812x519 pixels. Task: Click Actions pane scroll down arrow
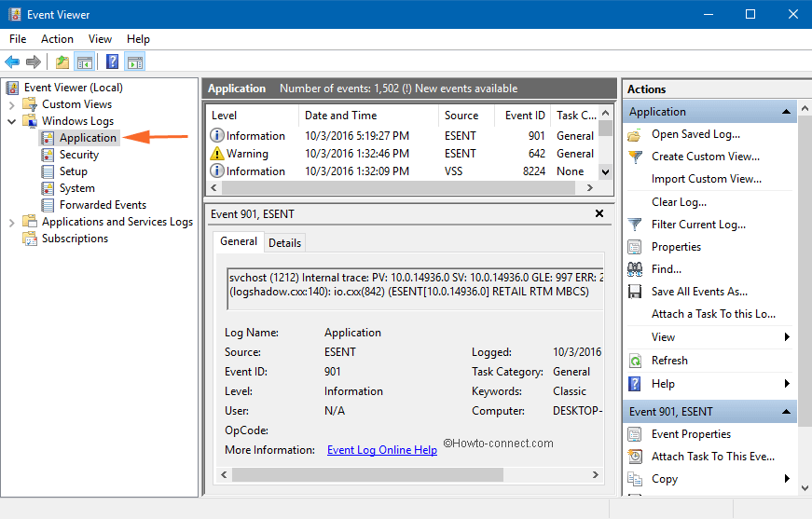coord(805,487)
